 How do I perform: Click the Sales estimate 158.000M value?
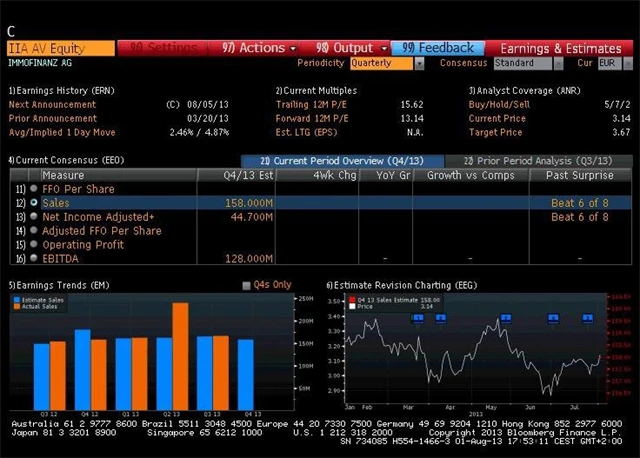(x=249, y=203)
